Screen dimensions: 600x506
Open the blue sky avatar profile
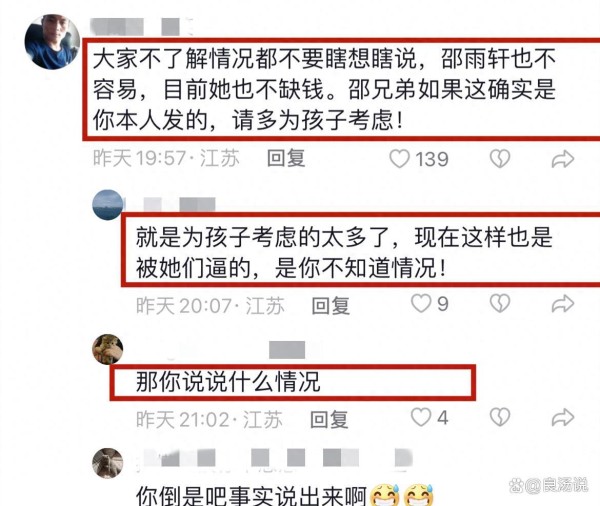point(108,205)
